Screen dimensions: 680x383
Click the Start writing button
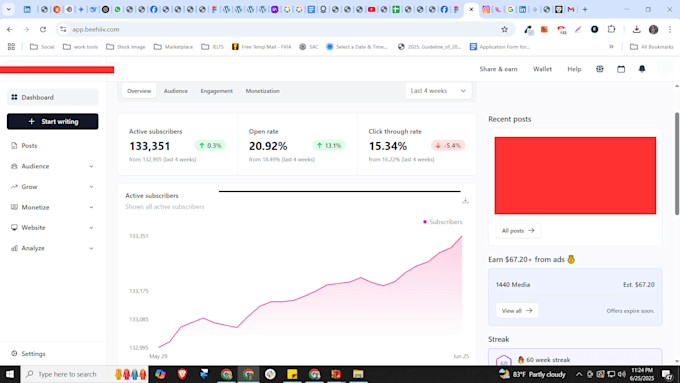52,121
